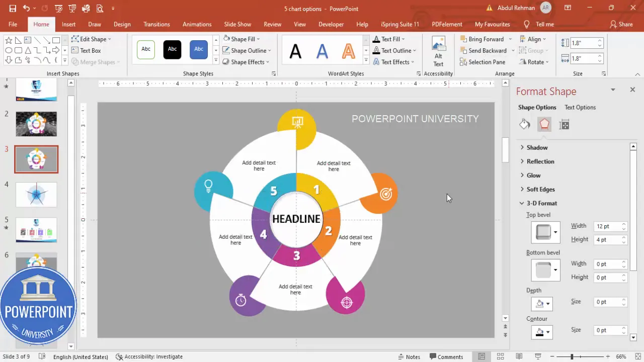Open the Transitions tab

point(156,24)
